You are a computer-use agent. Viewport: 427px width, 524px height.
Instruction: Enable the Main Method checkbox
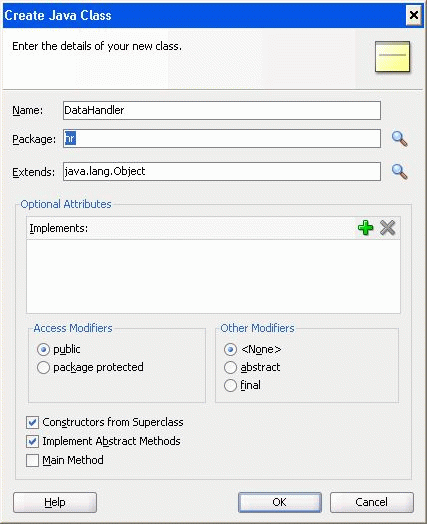(x=32, y=460)
